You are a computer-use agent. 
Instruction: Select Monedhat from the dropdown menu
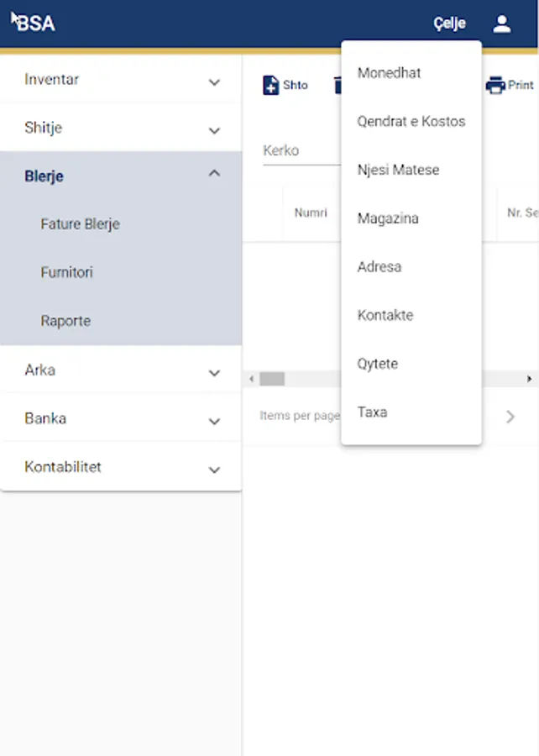pyautogui.click(x=389, y=73)
